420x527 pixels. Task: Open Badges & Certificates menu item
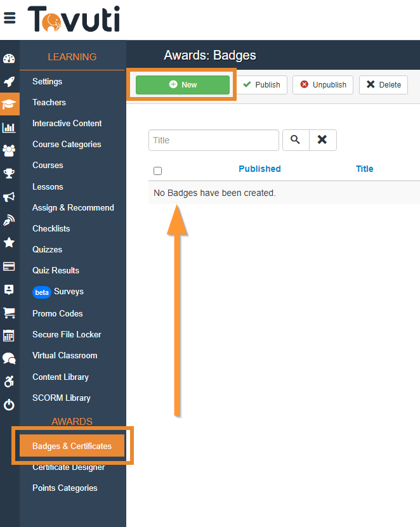point(72,446)
